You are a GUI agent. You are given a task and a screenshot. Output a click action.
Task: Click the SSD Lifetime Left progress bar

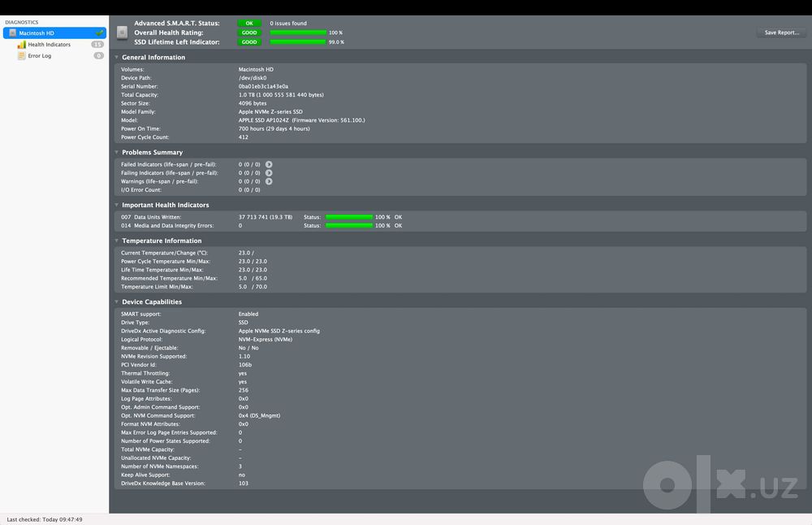point(298,42)
